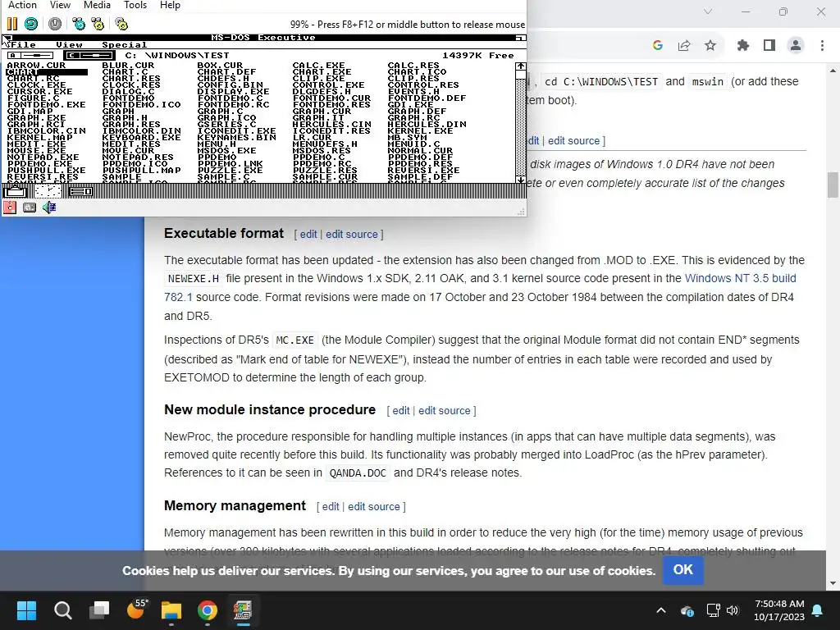The height and width of the screenshot is (630, 840).
Task: Click the third minimized icon beside the clock
Action: pyautogui.click(x=81, y=191)
